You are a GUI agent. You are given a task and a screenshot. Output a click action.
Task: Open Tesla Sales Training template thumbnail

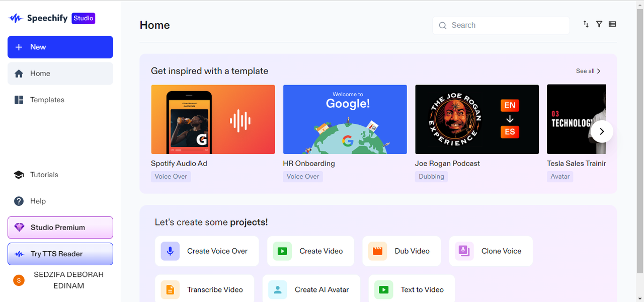coord(576,119)
